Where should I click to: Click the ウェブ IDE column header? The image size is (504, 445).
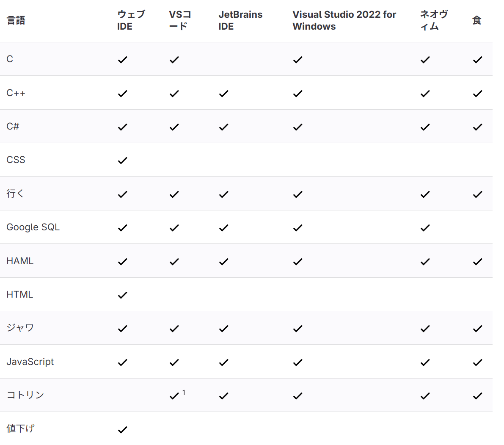(x=131, y=20)
